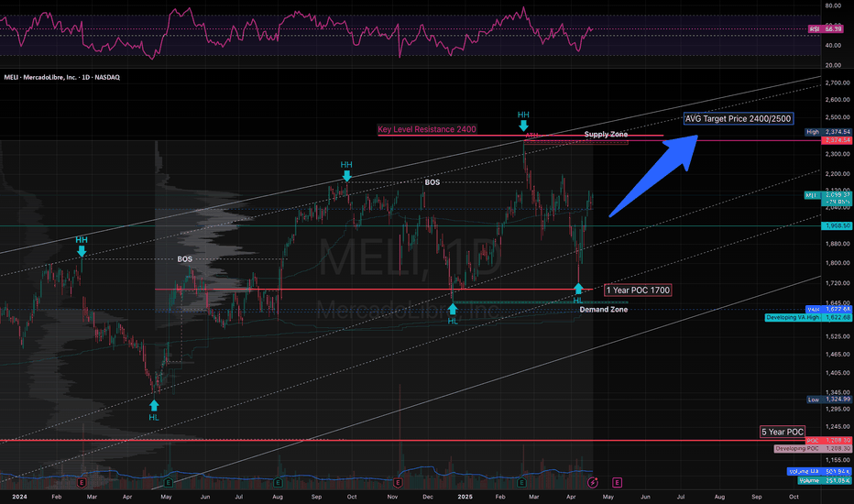Select the HH arrow marker near October 2024
Image resolution: width=854 pixels, height=504 pixels.
[x=346, y=175]
